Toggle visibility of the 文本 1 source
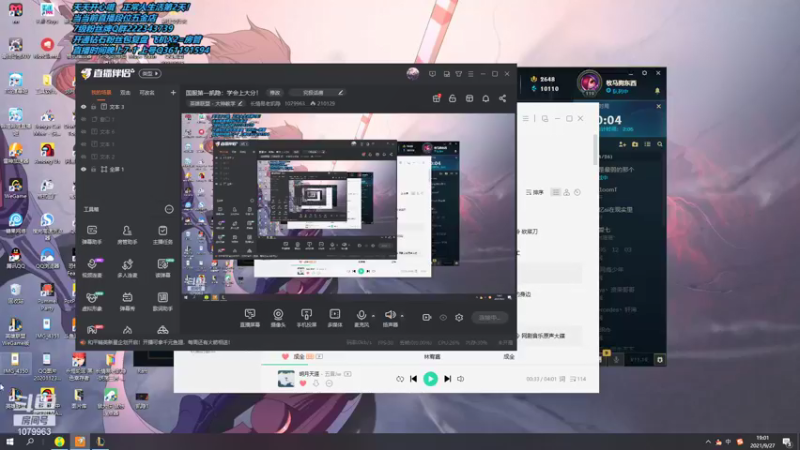 point(84,144)
